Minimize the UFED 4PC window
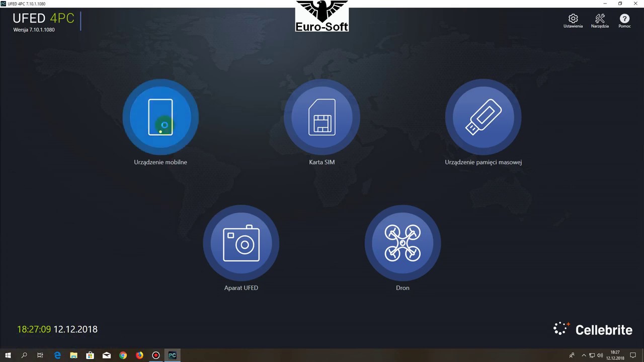 pyautogui.click(x=605, y=4)
